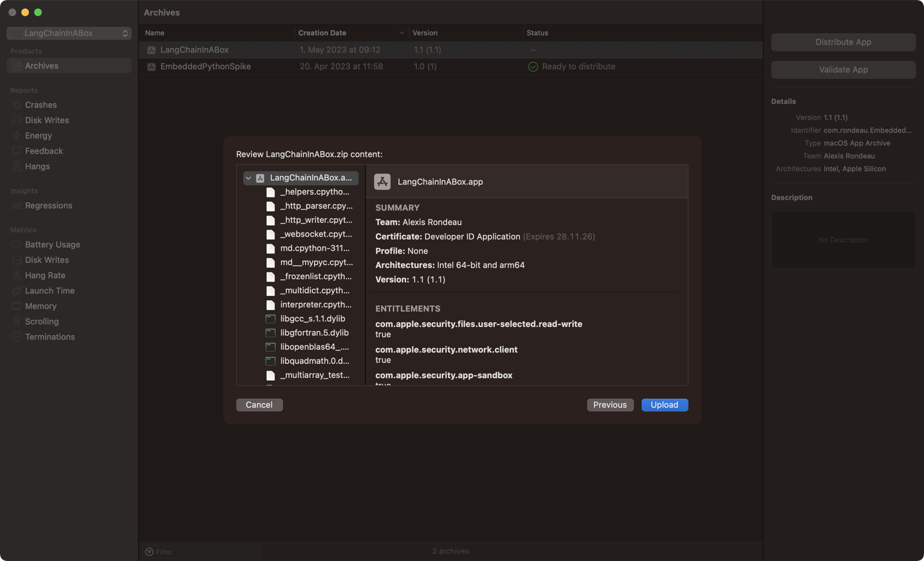Viewport: 924px width, 561px height.
Task: Sort by Status column header
Action: tap(538, 33)
